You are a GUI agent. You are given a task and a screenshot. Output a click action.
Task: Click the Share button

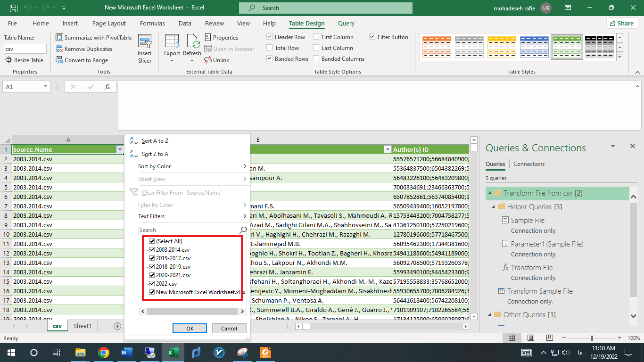point(622,23)
